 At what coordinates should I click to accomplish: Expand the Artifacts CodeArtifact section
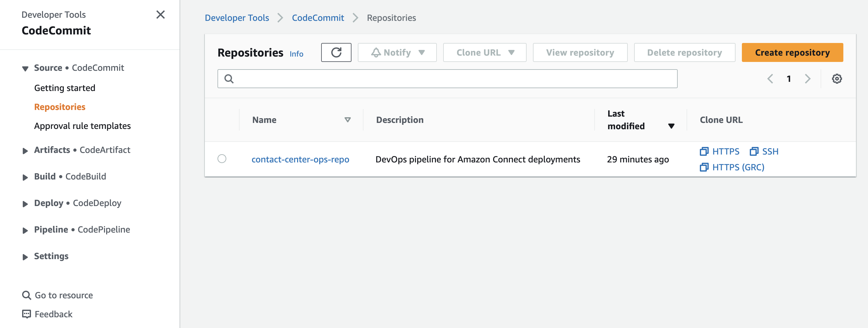click(x=25, y=150)
